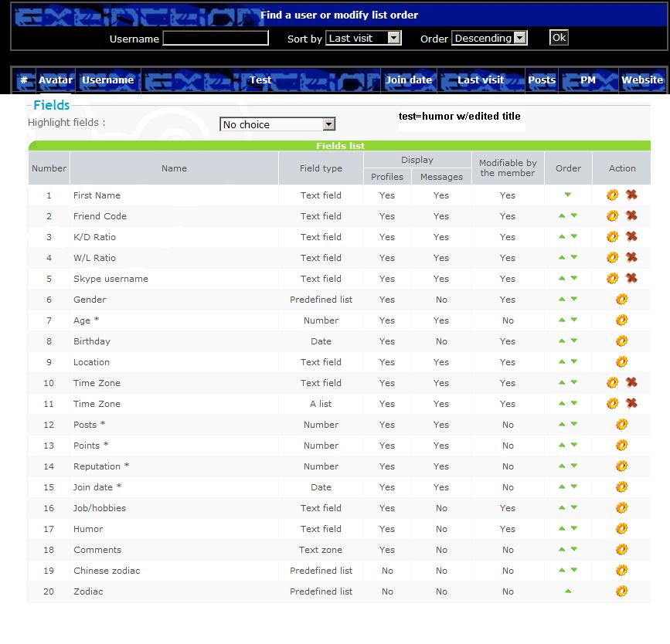Move Zodiac field up
Viewport: 670px width, 644px height.
pos(568,591)
